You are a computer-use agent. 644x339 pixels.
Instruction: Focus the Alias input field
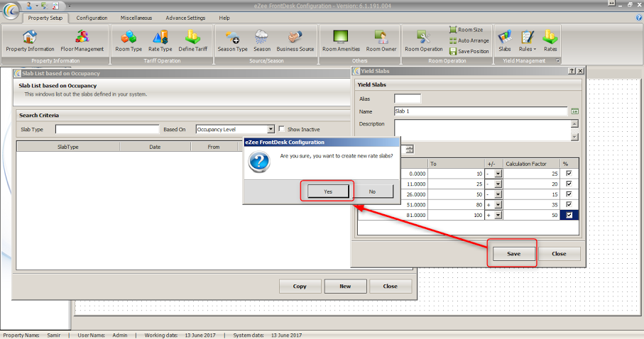point(408,99)
